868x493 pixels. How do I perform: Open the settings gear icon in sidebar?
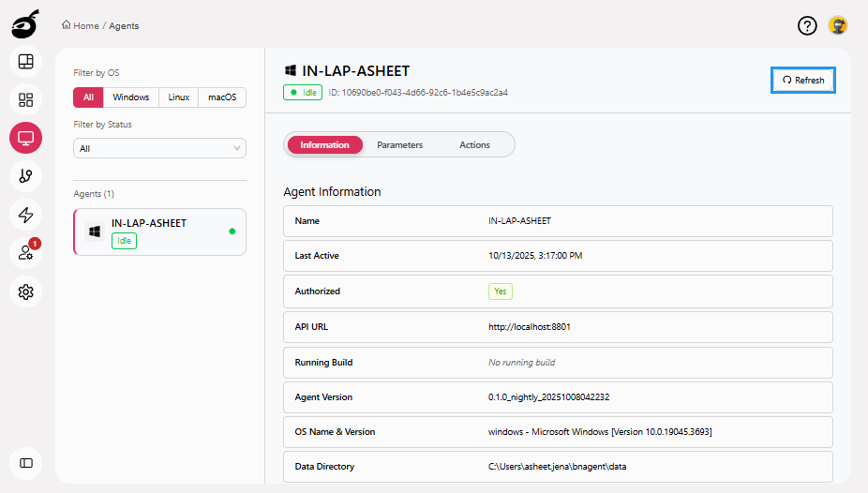(25, 291)
